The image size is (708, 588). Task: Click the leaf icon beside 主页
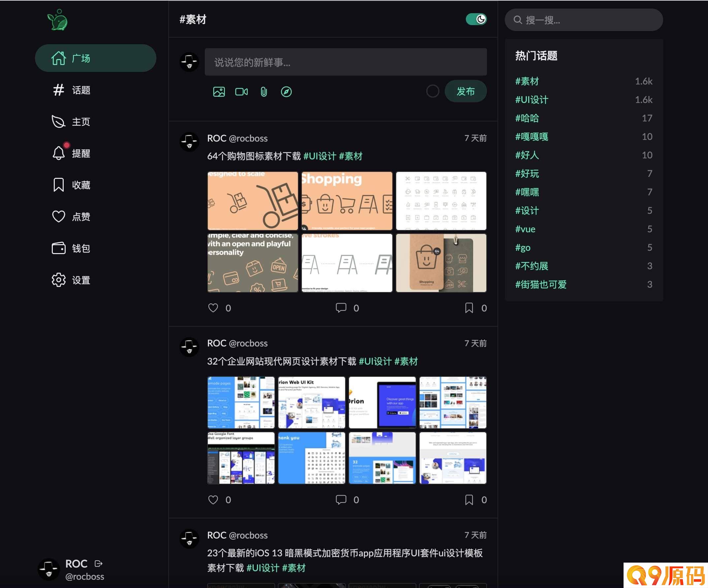tap(58, 121)
